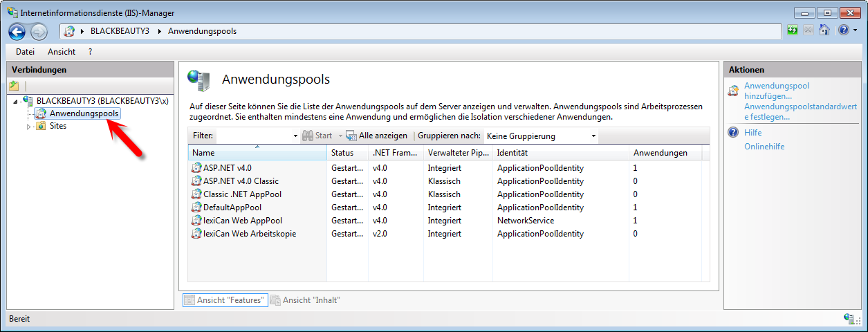The width and height of the screenshot is (868, 332).
Task: Click Anwendungspool hinzufügen link
Action: (x=777, y=91)
